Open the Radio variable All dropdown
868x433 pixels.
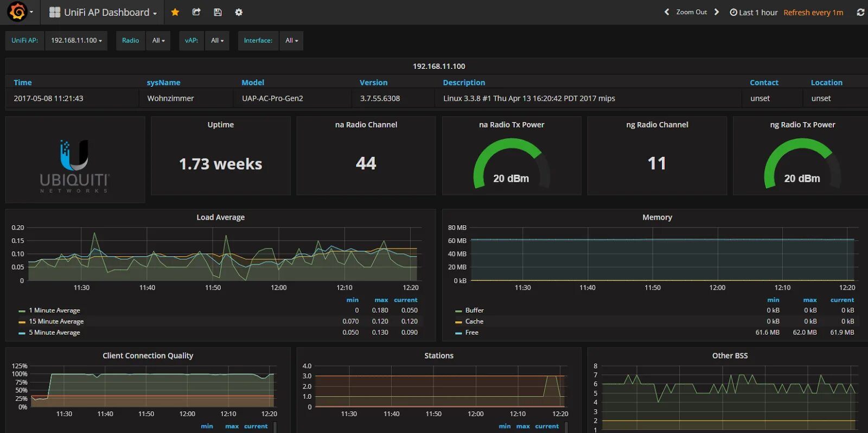click(158, 40)
